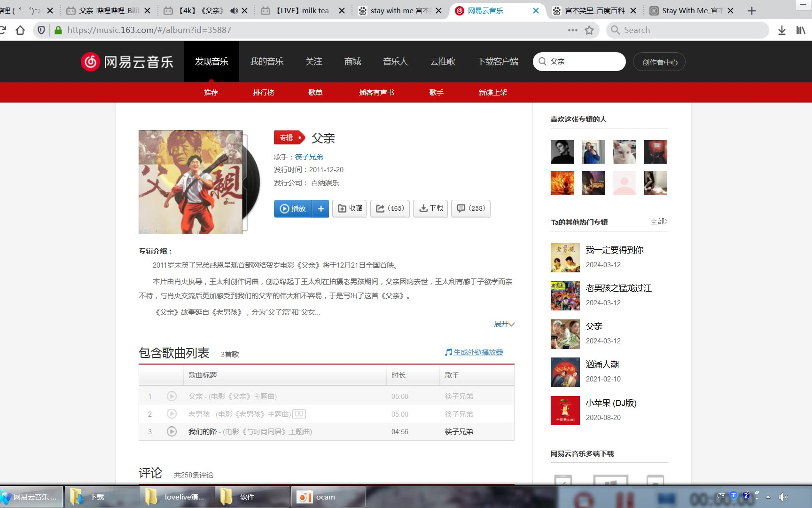
Task: Download the album with 下载 button
Action: point(430,208)
